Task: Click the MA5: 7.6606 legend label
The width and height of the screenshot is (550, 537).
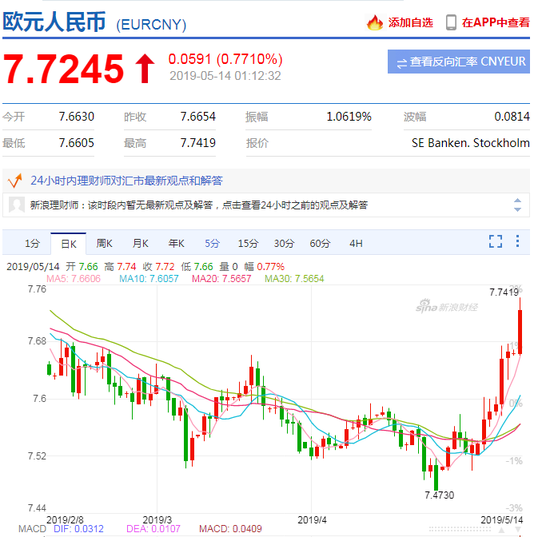Action: point(73,278)
